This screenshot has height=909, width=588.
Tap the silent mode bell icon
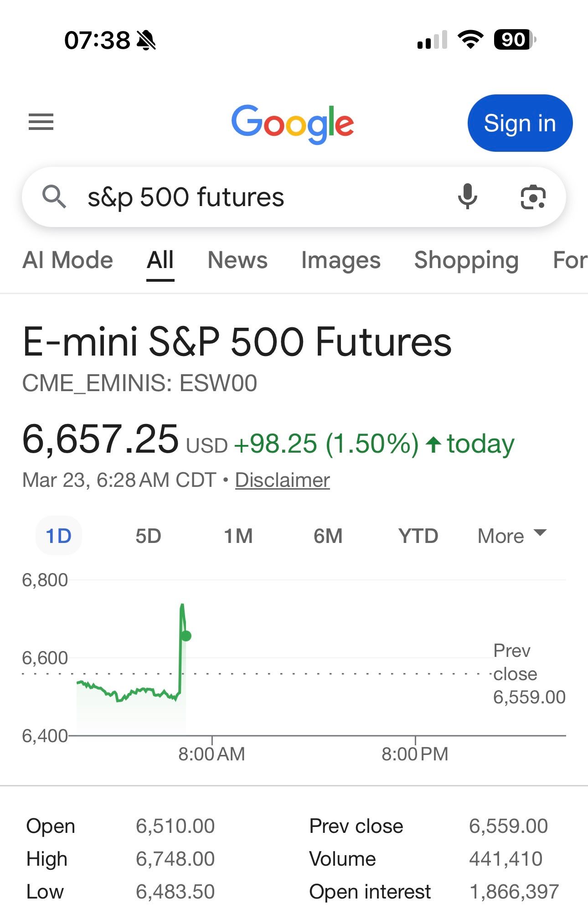click(x=146, y=41)
